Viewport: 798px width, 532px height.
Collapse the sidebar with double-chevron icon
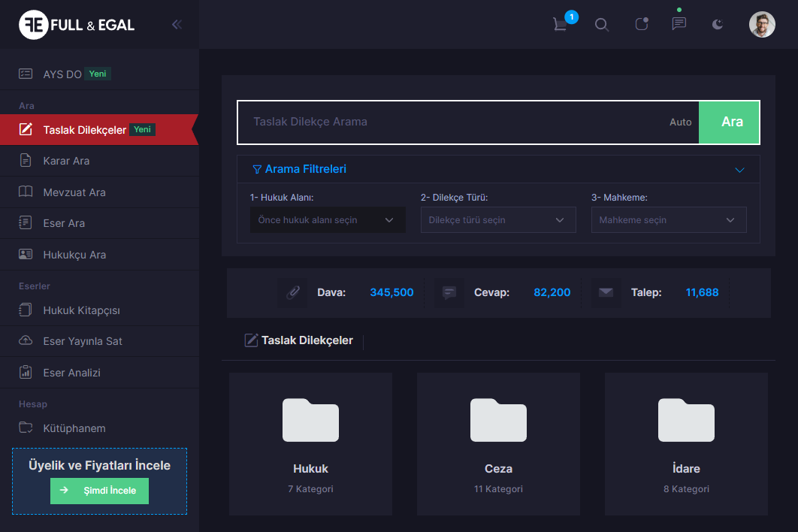coord(177,24)
